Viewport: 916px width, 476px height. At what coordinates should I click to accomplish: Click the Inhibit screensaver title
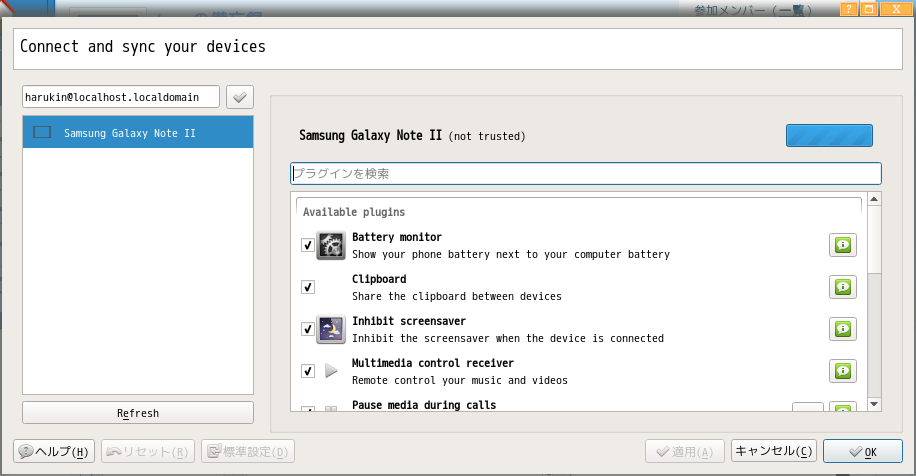[x=409, y=321]
